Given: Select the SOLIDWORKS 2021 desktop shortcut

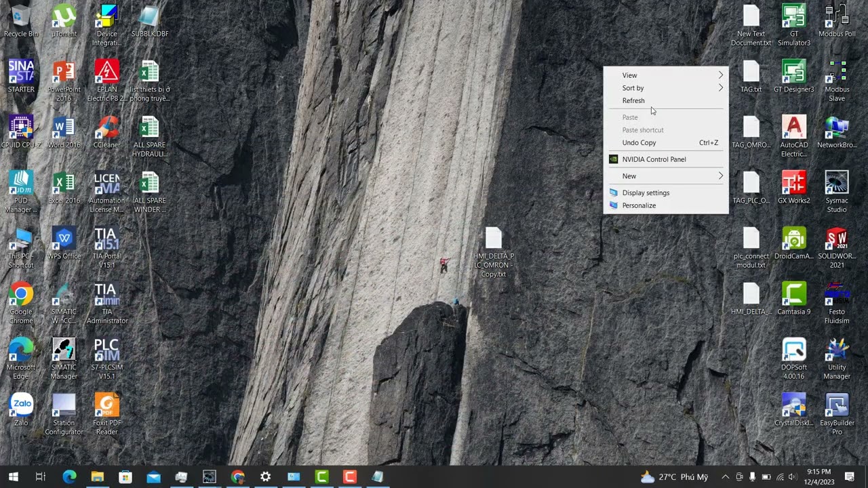Looking at the screenshot, I should point(837,248).
